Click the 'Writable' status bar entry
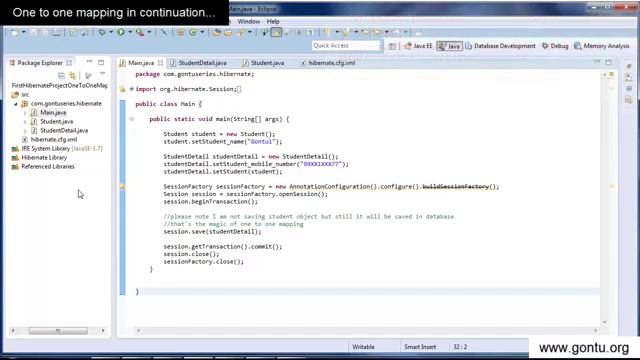This screenshot has height=360, width=640. pyautogui.click(x=363, y=347)
